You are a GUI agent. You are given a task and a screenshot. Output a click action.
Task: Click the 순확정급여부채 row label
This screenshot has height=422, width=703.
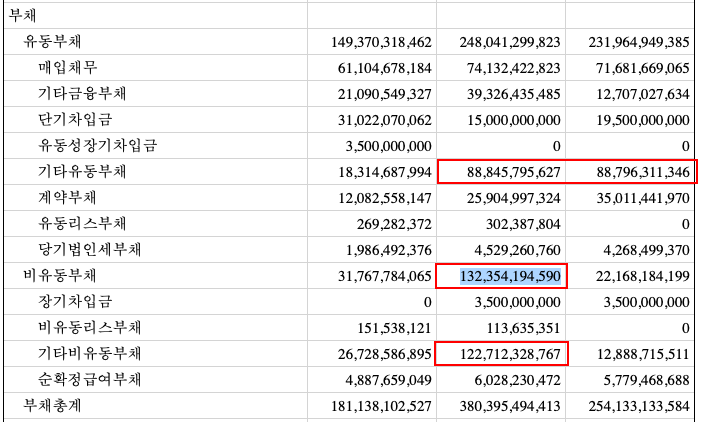pyautogui.click(x=90, y=379)
